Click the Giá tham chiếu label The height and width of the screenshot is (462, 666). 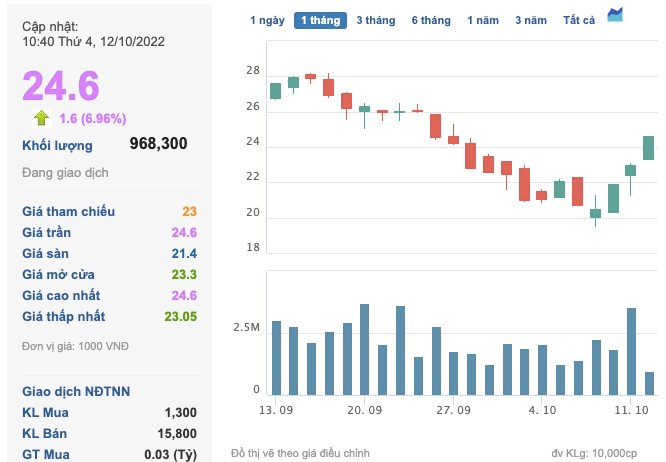(x=68, y=211)
